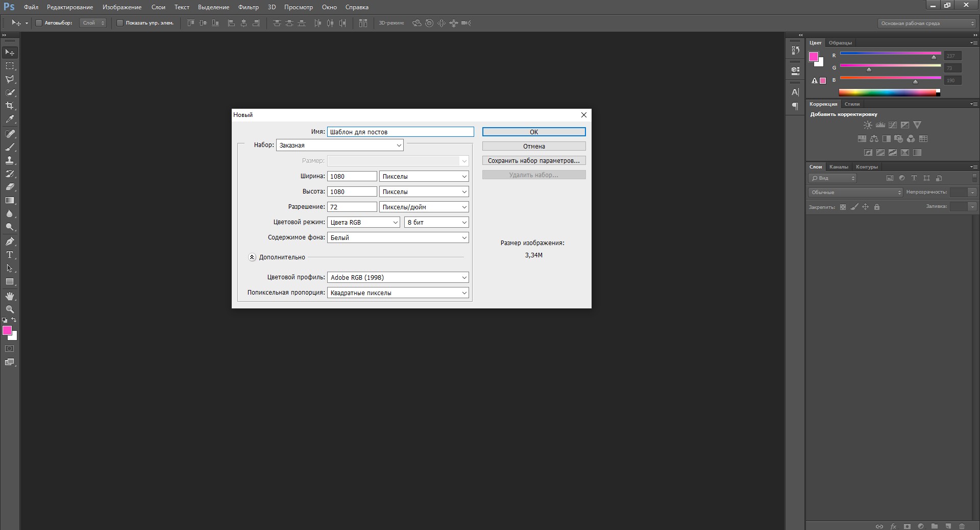Open the Набор preset dropdown

(340, 145)
